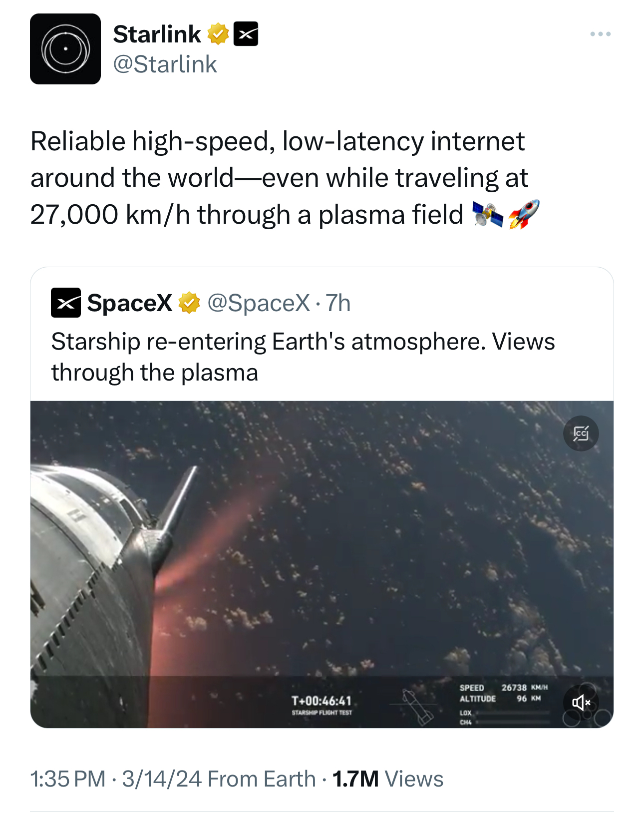
Task: Toggle closed captions on the video
Action: tap(581, 433)
